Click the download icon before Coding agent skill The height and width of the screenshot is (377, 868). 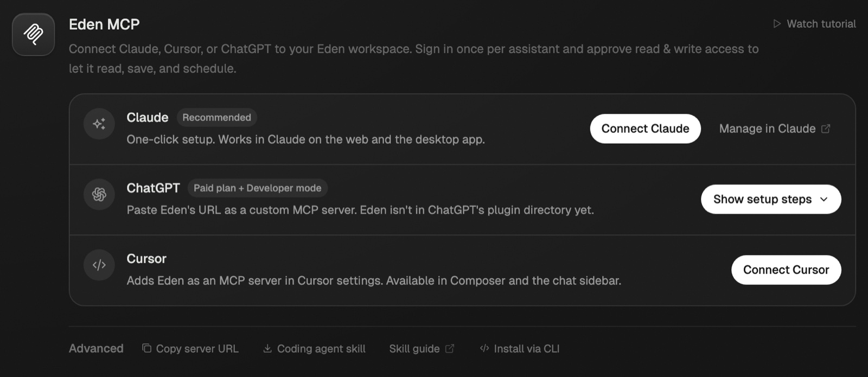[x=267, y=348]
